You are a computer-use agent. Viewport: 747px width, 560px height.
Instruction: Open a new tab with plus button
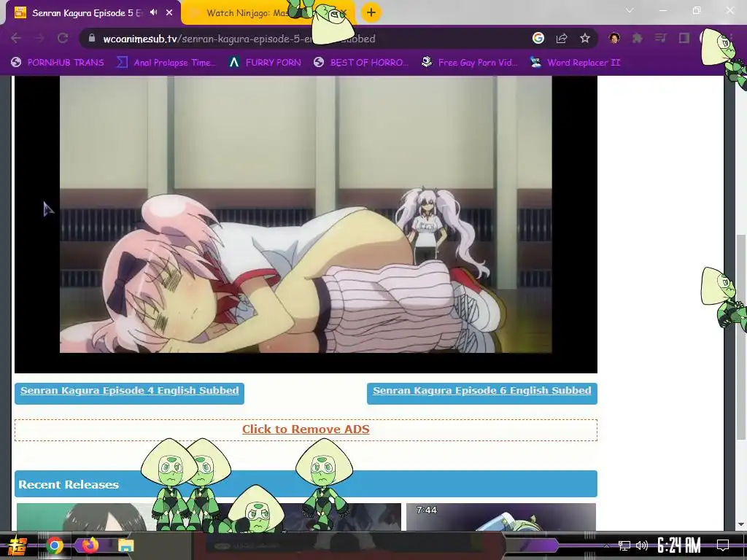click(x=371, y=12)
